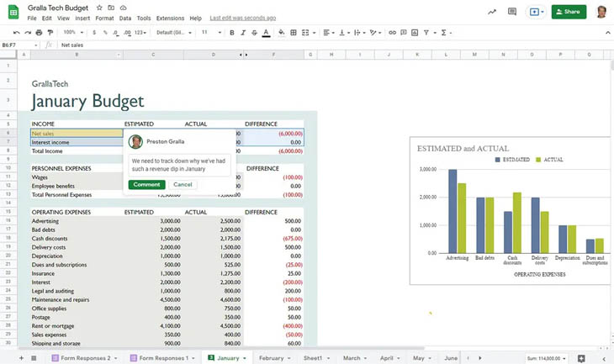
Task: Open the Borders tool
Action: (294, 33)
